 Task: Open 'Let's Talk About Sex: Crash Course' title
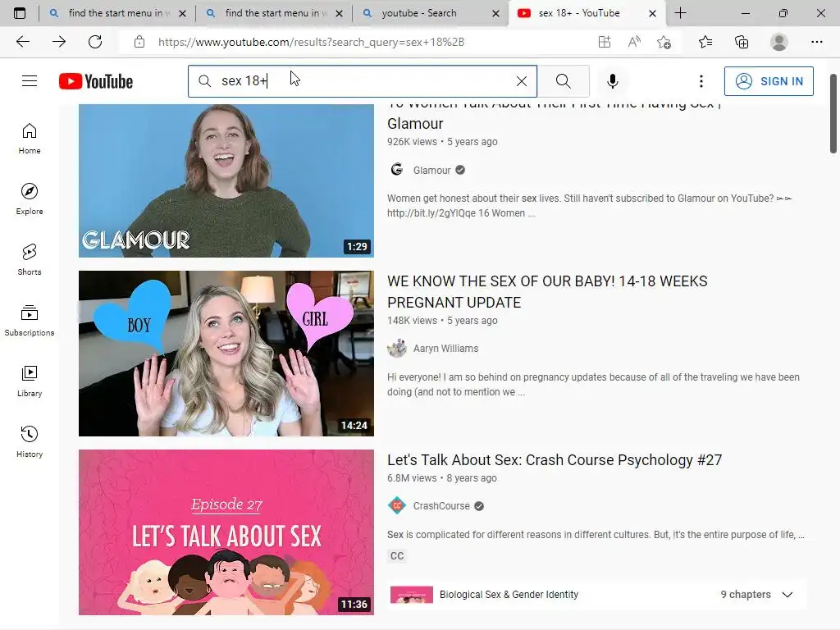pyautogui.click(x=555, y=459)
